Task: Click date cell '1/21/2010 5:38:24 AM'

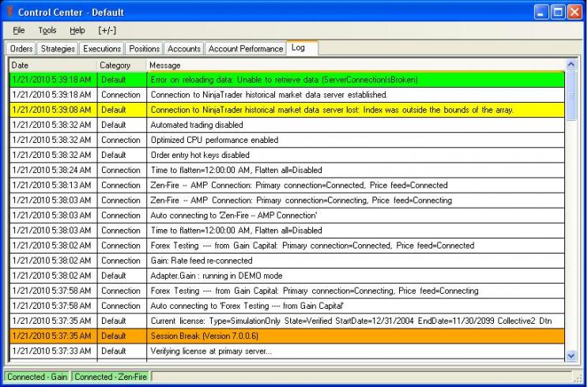Action: pyautogui.click(x=51, y=170)
